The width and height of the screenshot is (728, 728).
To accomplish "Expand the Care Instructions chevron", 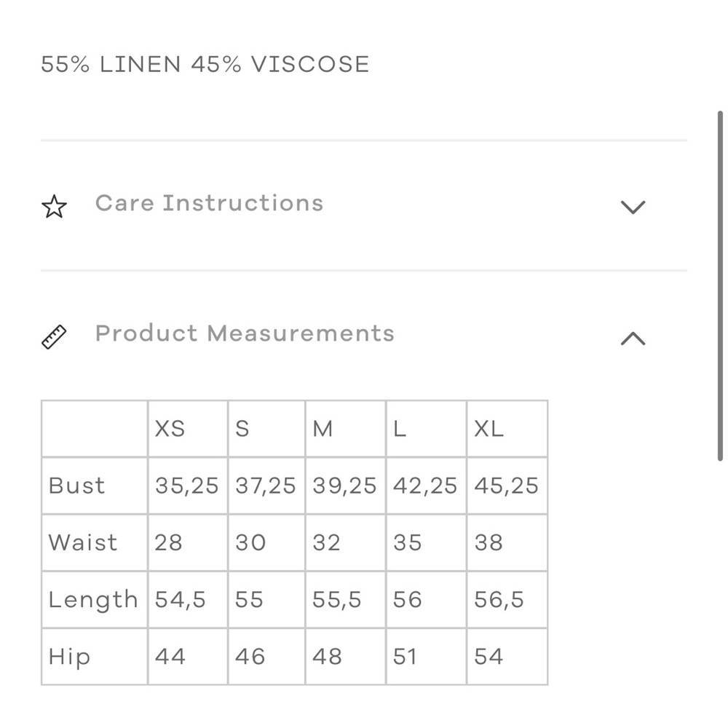I will (633, 207).
